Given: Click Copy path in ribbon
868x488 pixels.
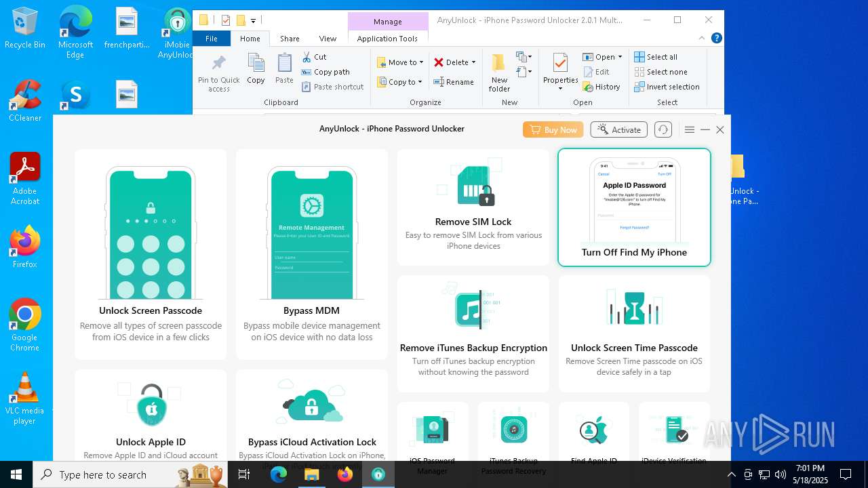Looking at the screenshot, I should pyautogui.click(x=325, y=72).
